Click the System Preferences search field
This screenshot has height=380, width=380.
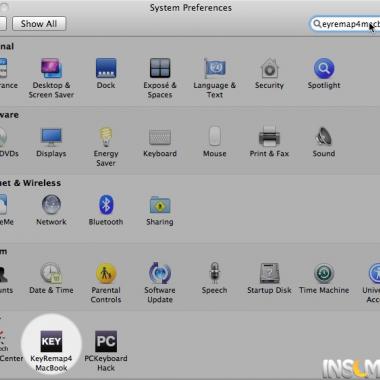tap(345, 24)
